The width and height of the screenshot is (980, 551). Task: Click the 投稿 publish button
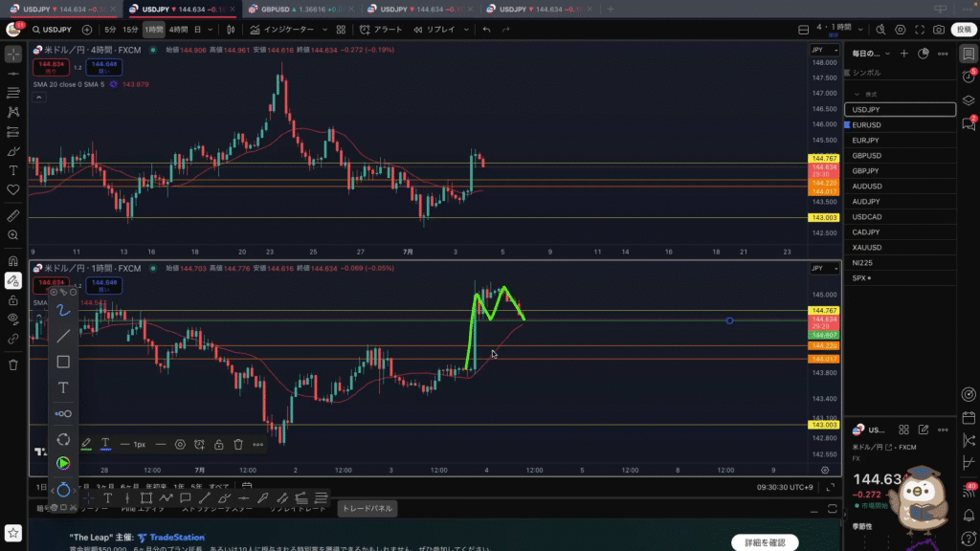click(x=964, y=30)
